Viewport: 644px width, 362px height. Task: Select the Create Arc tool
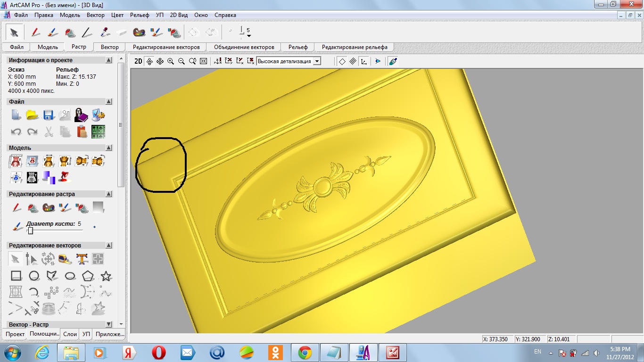coord(33,292)
